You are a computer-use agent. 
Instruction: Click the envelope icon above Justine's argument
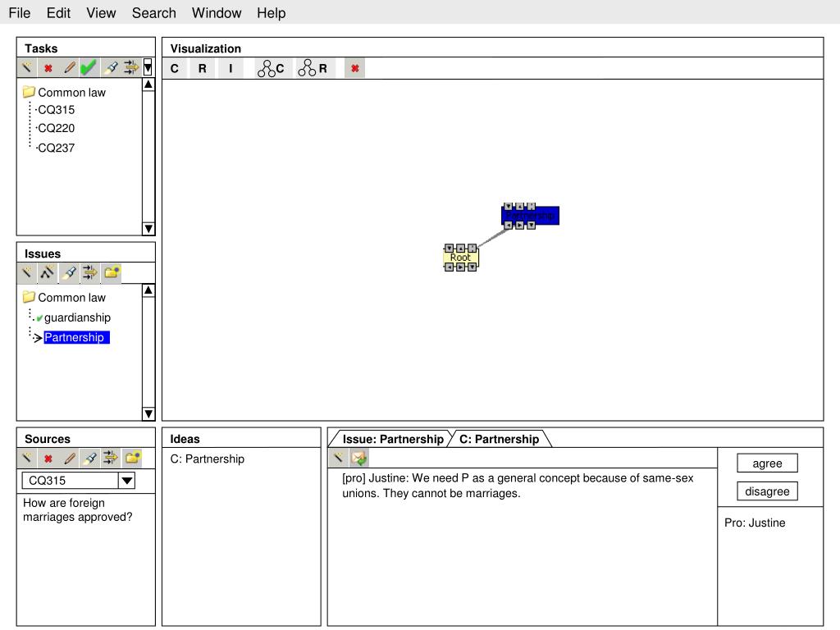359,459
